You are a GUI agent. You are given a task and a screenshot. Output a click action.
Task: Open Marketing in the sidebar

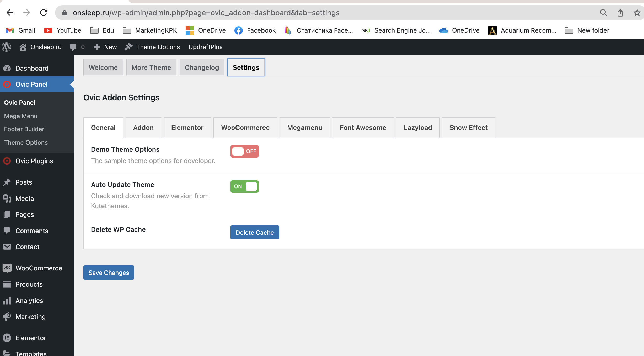tap(37, 317)
